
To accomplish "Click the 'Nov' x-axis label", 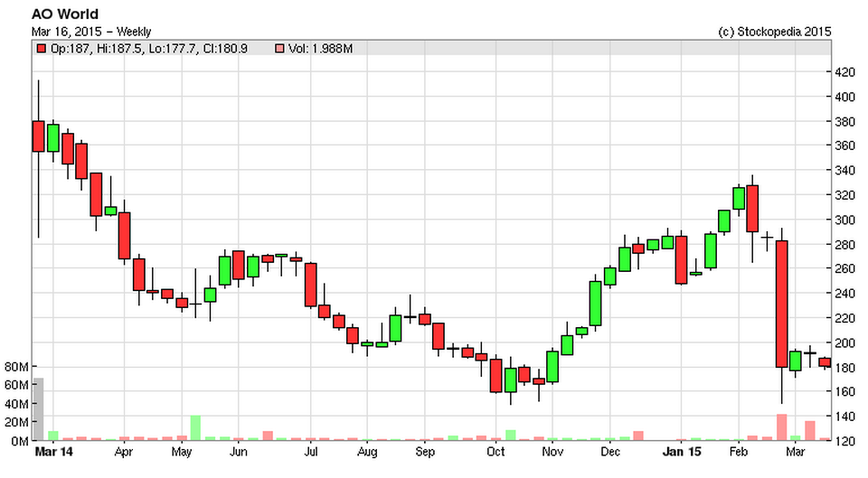I will tap(552, 452).
